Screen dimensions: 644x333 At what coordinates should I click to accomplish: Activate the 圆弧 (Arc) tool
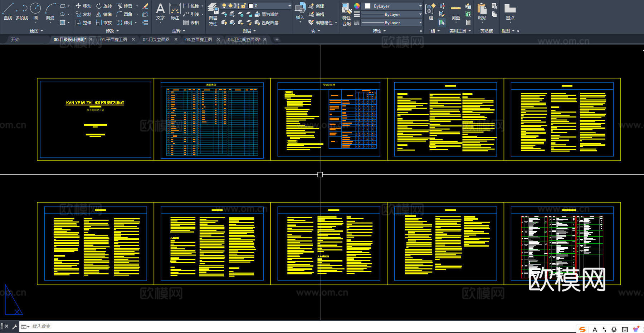tap(50, 11)
